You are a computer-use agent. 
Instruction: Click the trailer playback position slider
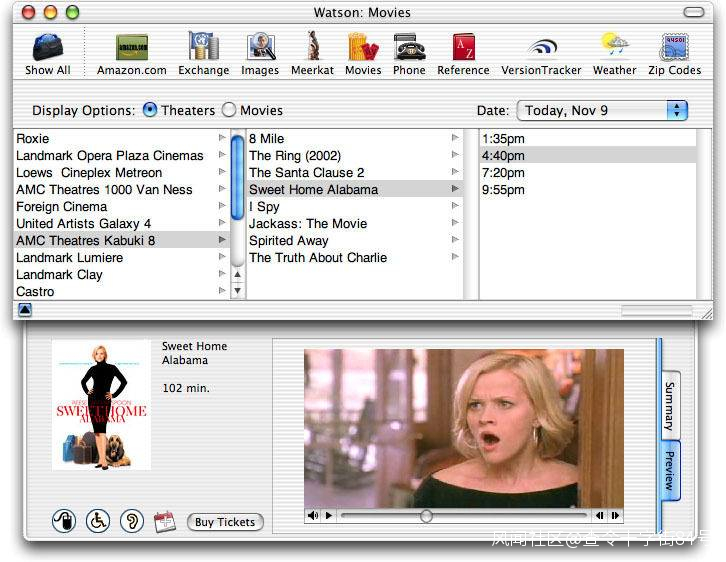[x=426, y=515]
